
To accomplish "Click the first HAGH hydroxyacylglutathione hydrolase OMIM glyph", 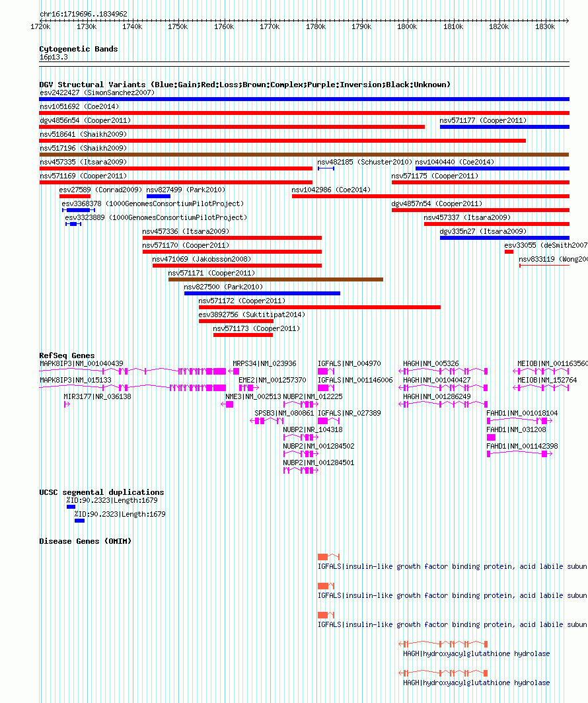I will coord(443,644).
